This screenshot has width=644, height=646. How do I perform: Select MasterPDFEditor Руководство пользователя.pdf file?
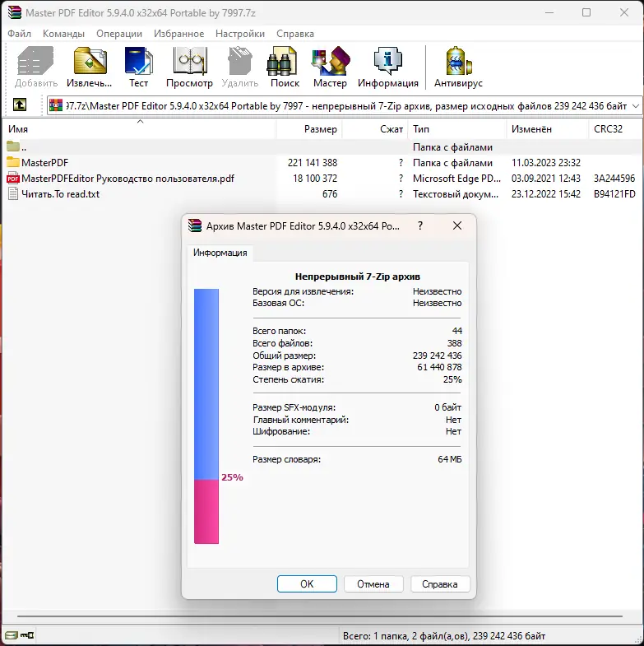(x=127, y=179)
